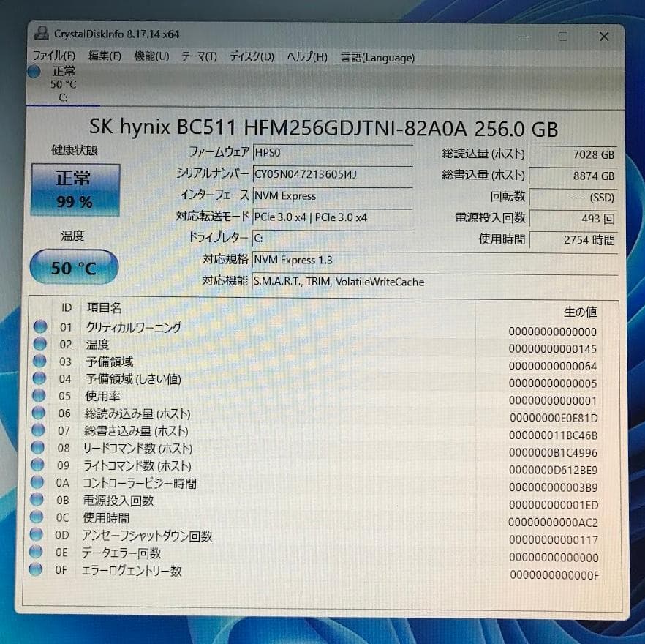Open the 言語(Language) menu
645x644 pixels.
pyautogui.click(x=376, y=57)
